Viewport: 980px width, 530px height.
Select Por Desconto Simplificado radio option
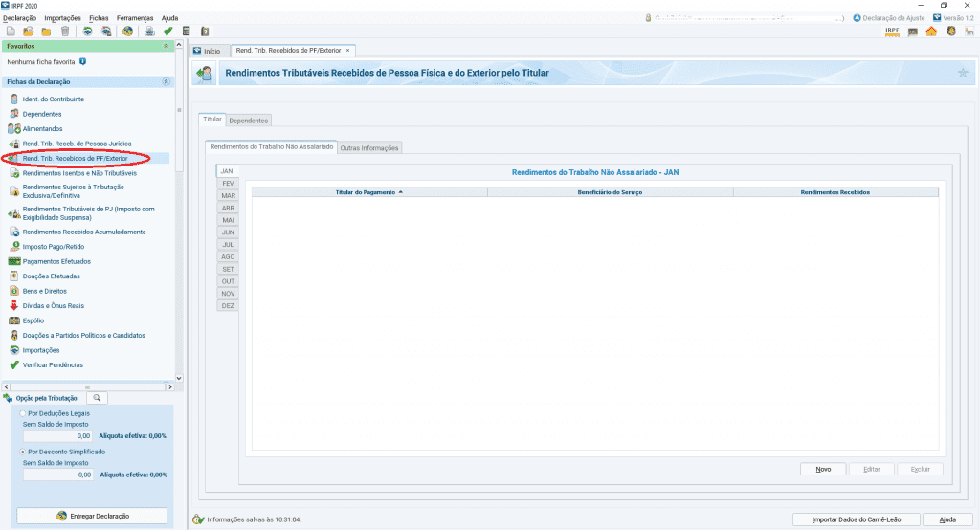click(x=23, y=452)
